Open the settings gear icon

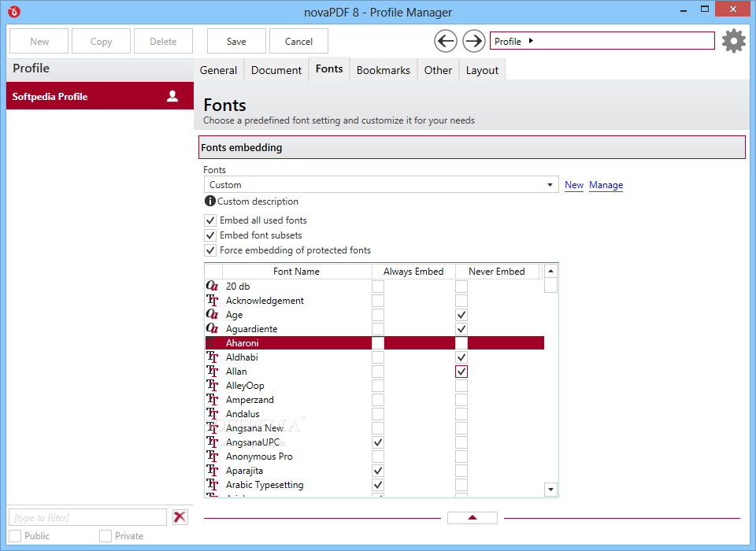coord(734,41)
